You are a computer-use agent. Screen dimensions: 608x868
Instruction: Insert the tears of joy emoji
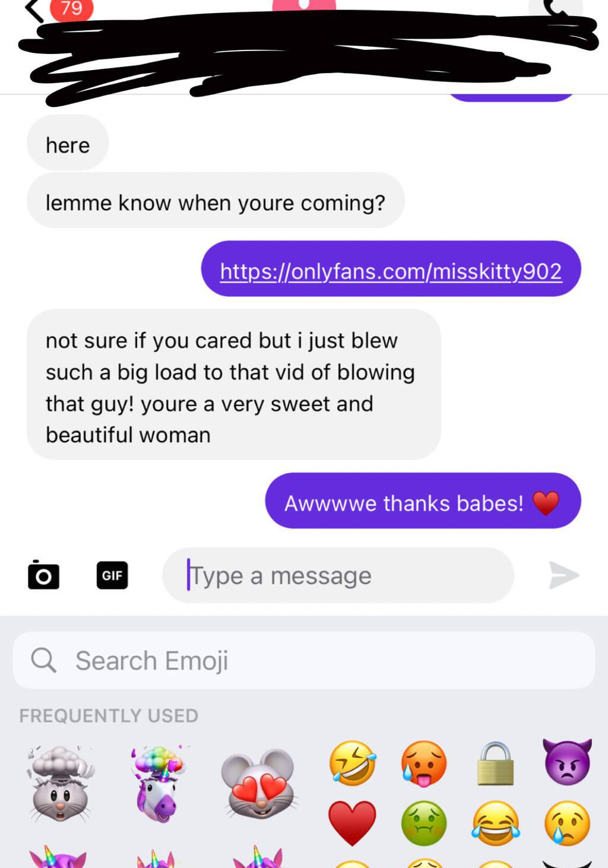(x=496, y=823)
